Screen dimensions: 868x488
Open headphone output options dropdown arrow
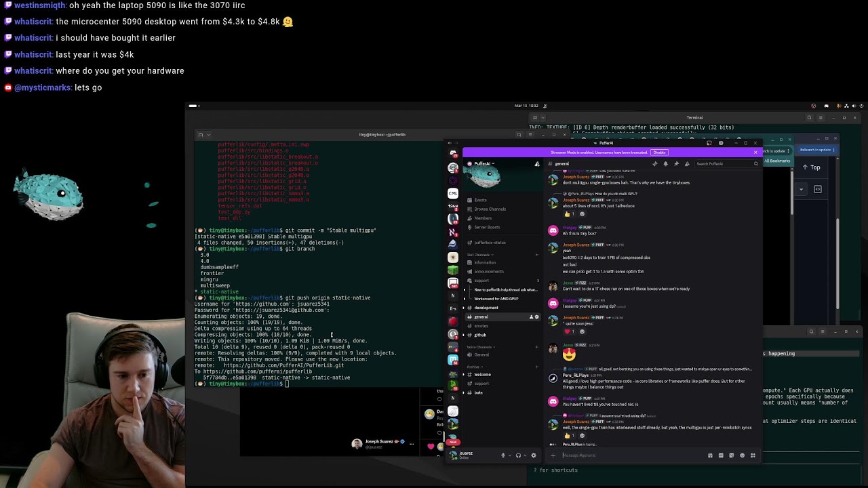tap(525, 455)
